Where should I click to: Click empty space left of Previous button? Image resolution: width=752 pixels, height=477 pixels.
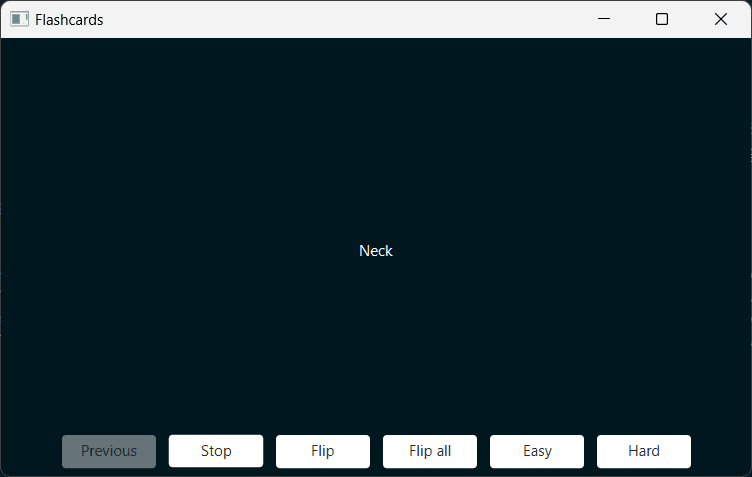click(30, 451)
